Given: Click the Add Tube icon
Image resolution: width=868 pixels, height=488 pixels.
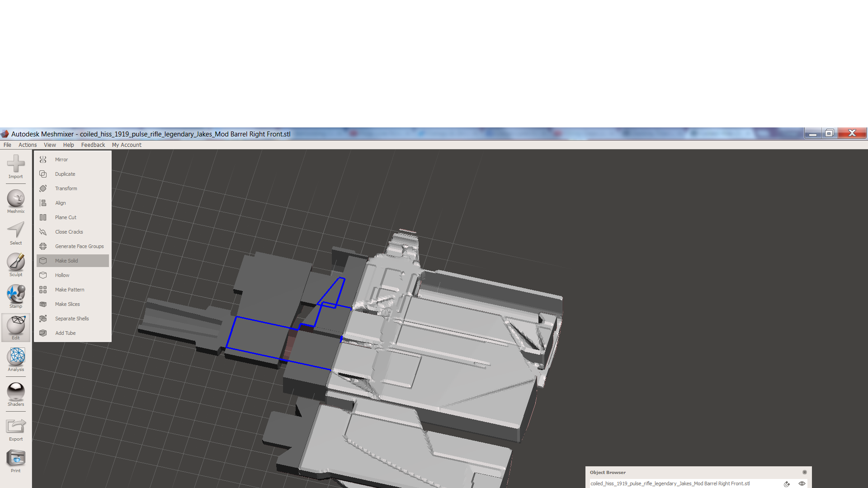Looking at the screenshot, I should [x=43, y=333].
